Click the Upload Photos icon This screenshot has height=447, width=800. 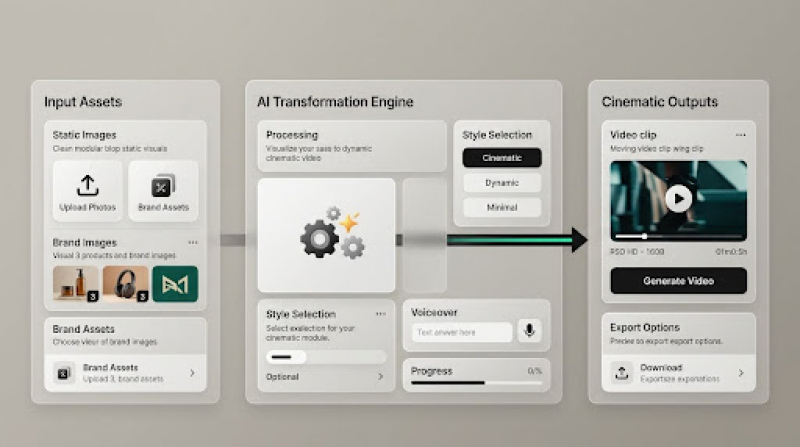87,185
